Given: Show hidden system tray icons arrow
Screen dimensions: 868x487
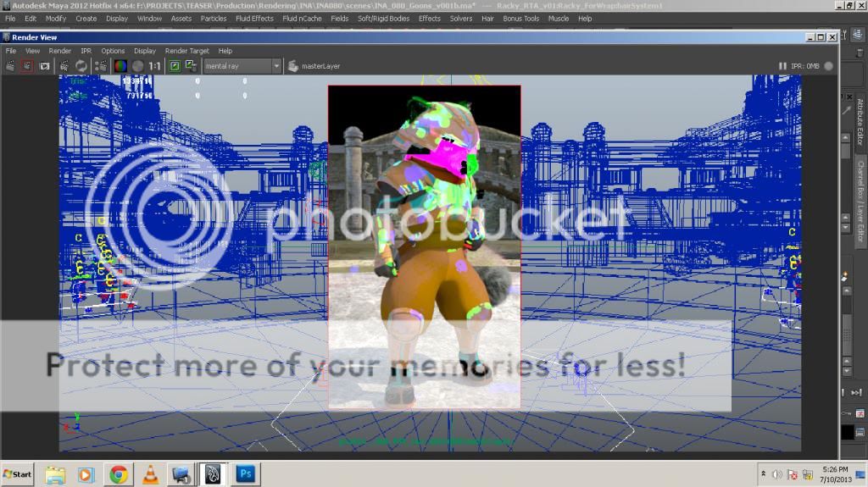Looking at the screenshot, I should (x=764, y=474).
